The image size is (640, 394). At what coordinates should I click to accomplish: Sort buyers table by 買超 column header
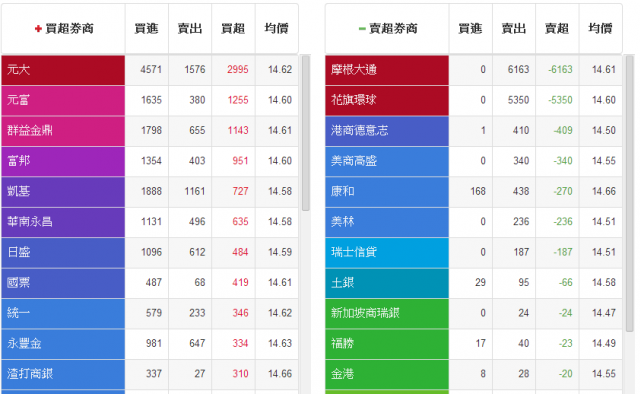pos(233,29)
